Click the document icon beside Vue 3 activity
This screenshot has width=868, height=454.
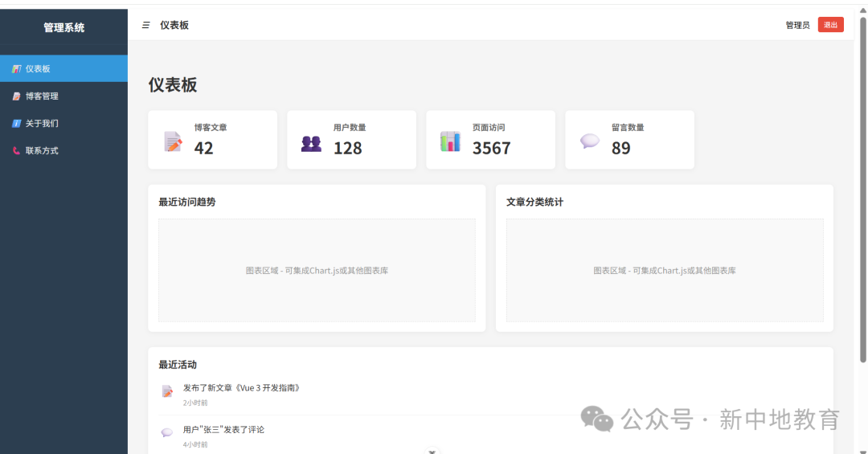167,391
